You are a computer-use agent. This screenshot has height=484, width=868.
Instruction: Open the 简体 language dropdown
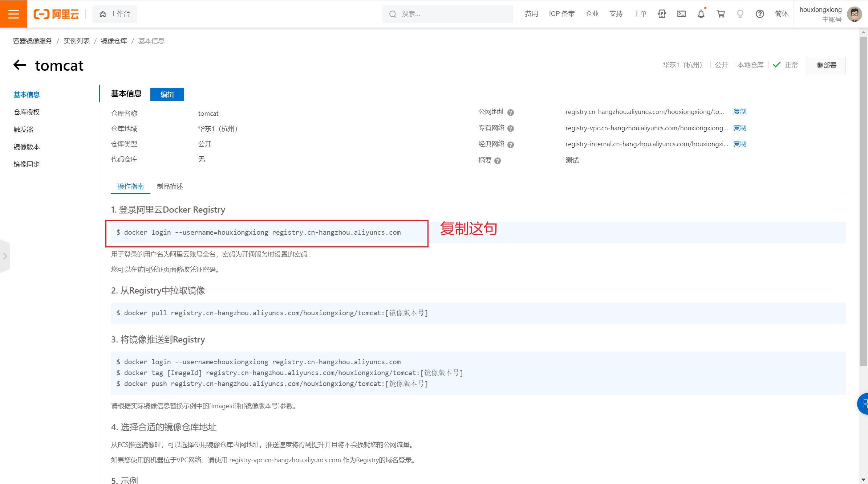(x=782, y=14)
